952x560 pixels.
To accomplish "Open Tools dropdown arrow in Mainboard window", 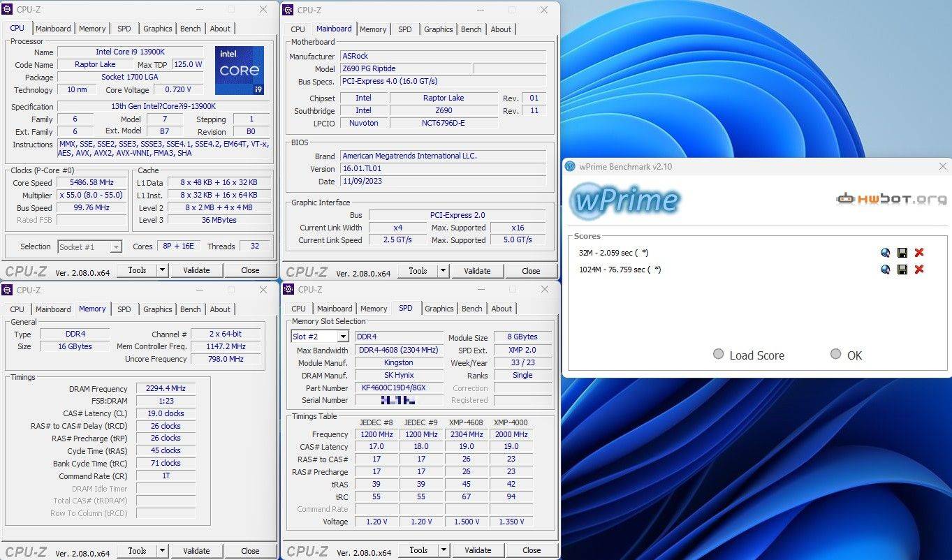I will [443, 271].
